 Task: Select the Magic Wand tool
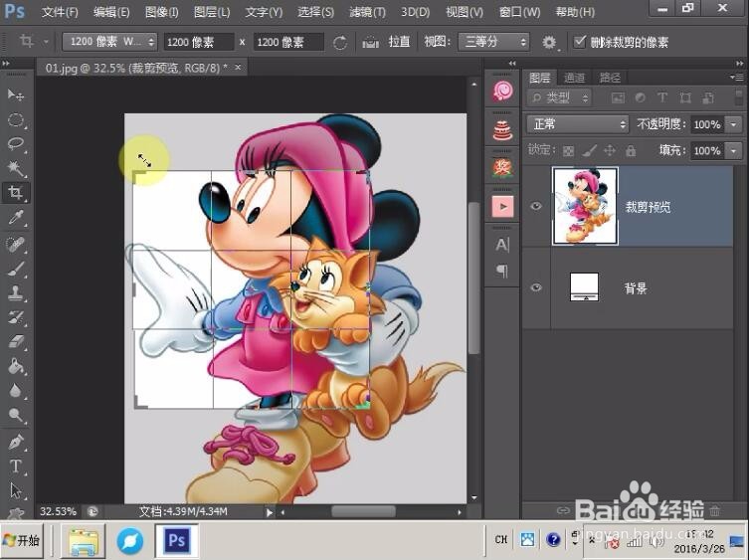click(x=15, y=168)
